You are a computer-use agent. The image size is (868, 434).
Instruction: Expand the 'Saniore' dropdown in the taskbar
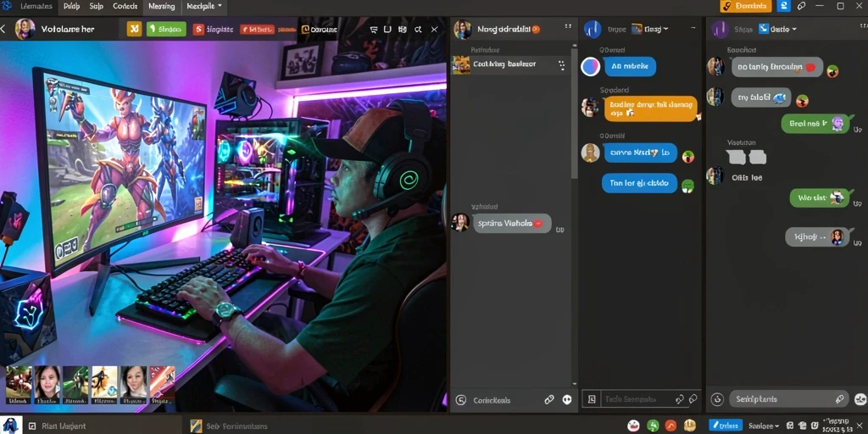point(764,426)
